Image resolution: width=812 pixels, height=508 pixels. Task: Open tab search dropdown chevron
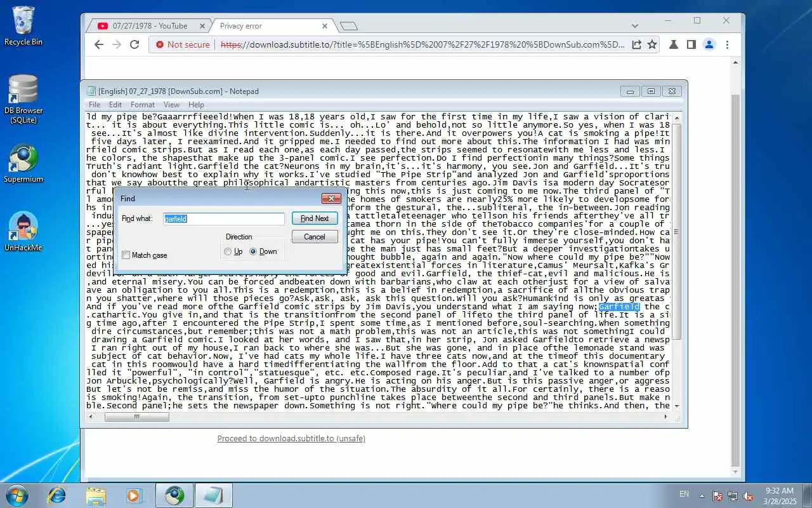(635, 26)
